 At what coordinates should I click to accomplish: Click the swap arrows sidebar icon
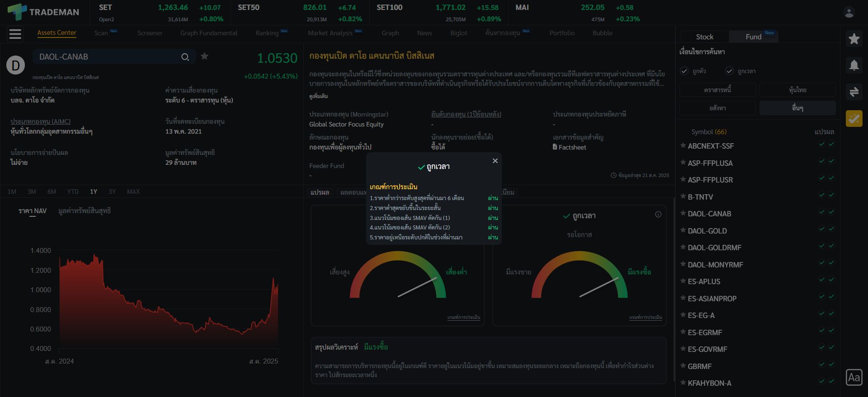(x=854, y=92)
